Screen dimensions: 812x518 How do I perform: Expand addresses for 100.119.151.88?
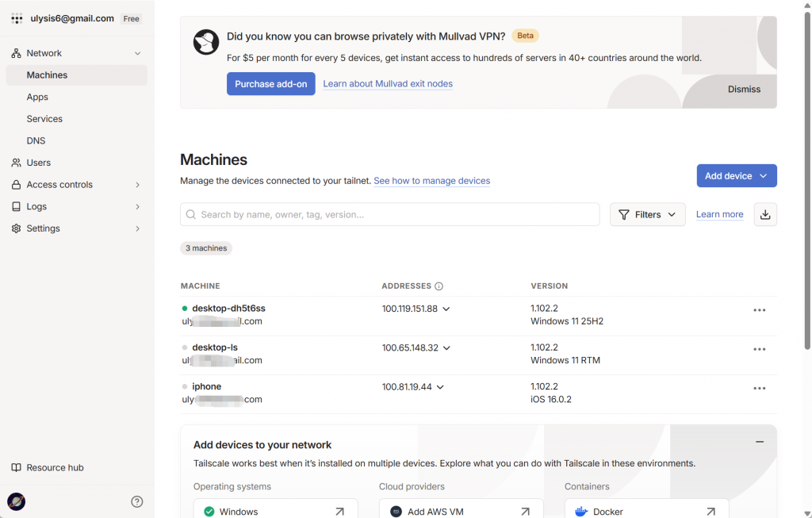click(x=446, y=309)
